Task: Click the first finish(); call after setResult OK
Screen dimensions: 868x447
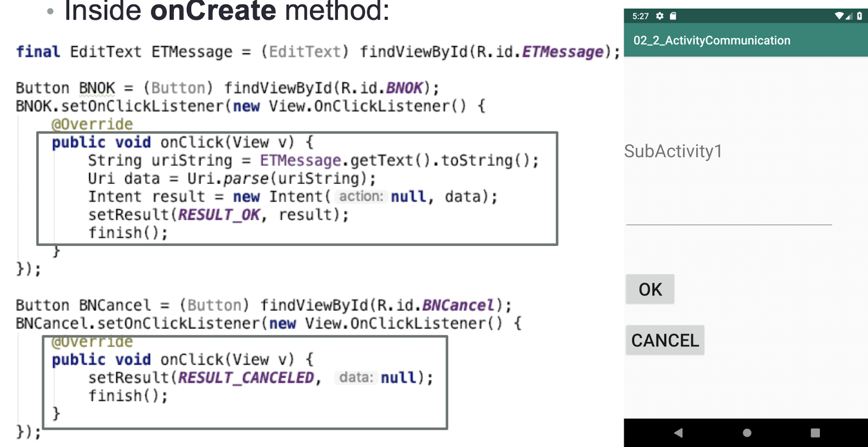Action: (x=128, y=233)
